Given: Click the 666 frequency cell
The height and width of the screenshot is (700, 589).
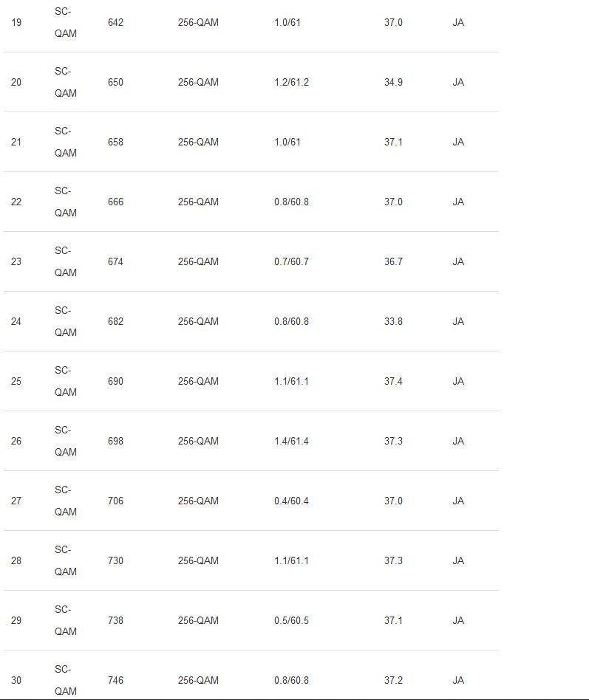Looking at the screenshot, I should point(115,202).
